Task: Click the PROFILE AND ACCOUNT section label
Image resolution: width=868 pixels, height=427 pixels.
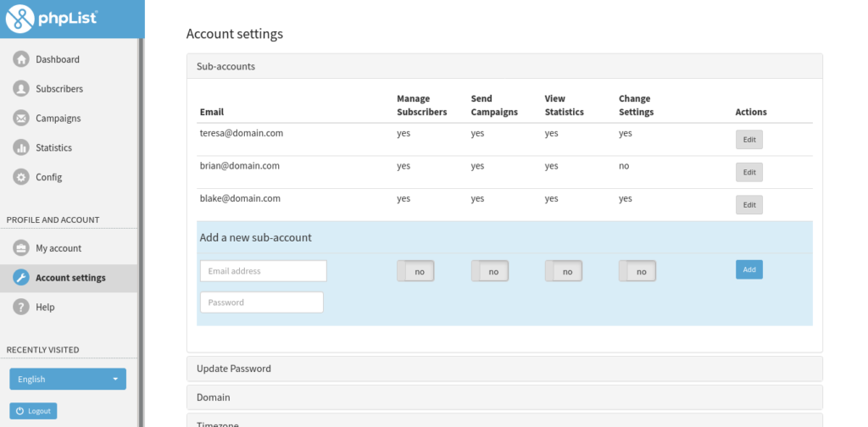Action: [x=53, y=219]
